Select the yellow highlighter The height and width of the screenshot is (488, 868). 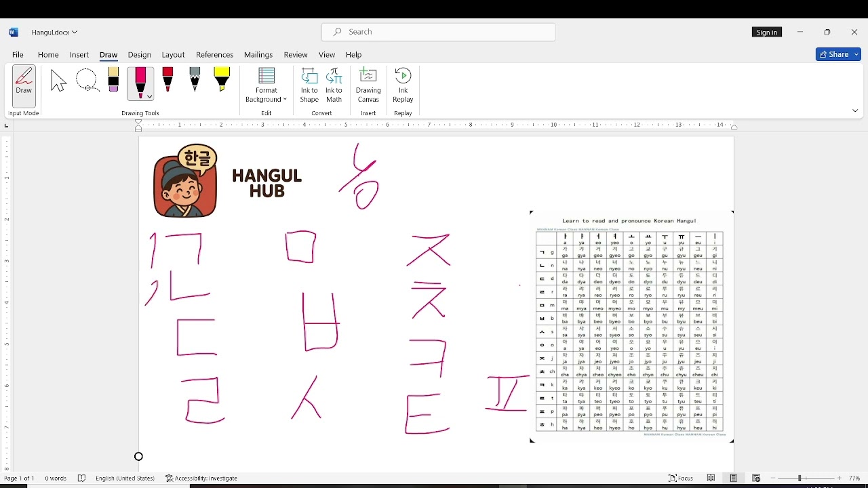tap(222, 80)
